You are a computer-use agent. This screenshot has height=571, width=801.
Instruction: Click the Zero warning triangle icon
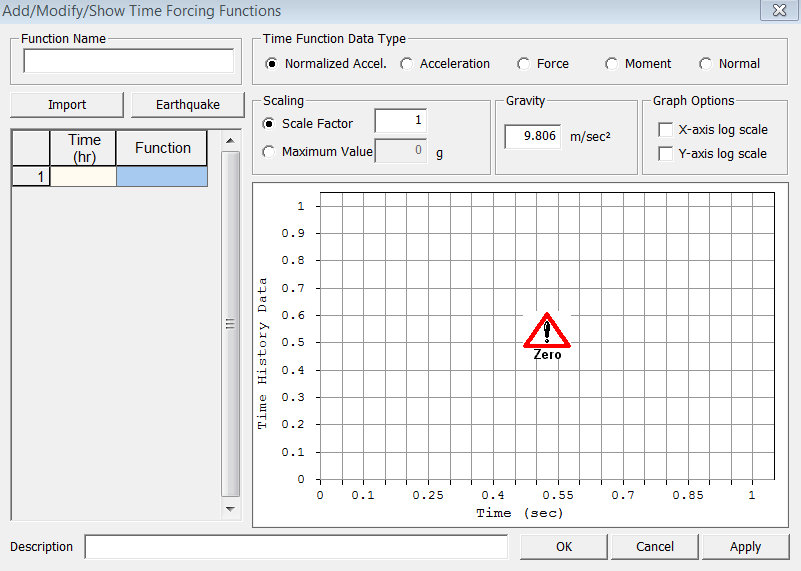547,331
